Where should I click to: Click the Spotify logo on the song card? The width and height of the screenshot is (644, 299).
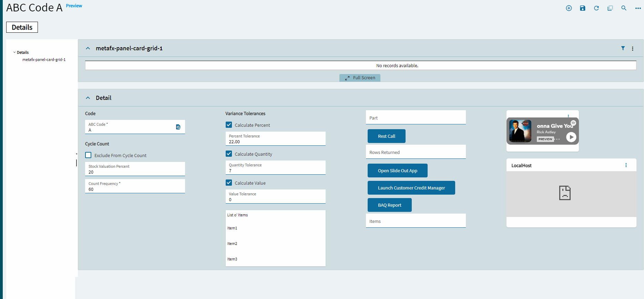[573, 123]
